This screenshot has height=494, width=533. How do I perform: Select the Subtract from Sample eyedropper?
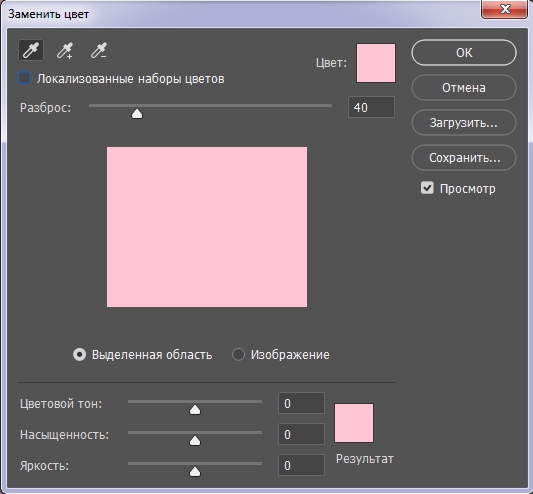pyautogui.click(x=99, y=50)
